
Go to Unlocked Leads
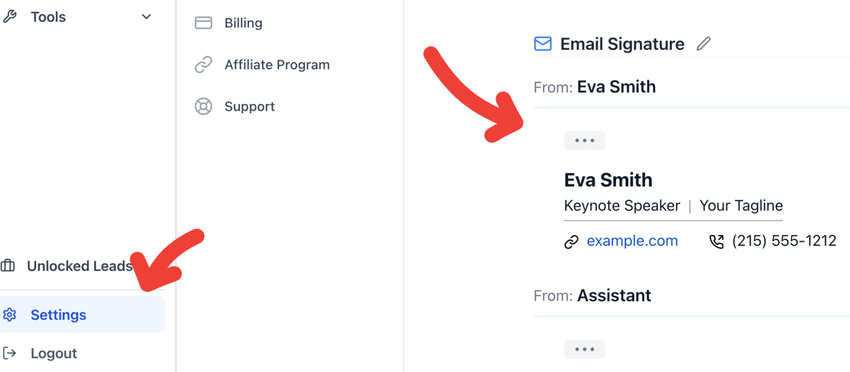(80, 266)
